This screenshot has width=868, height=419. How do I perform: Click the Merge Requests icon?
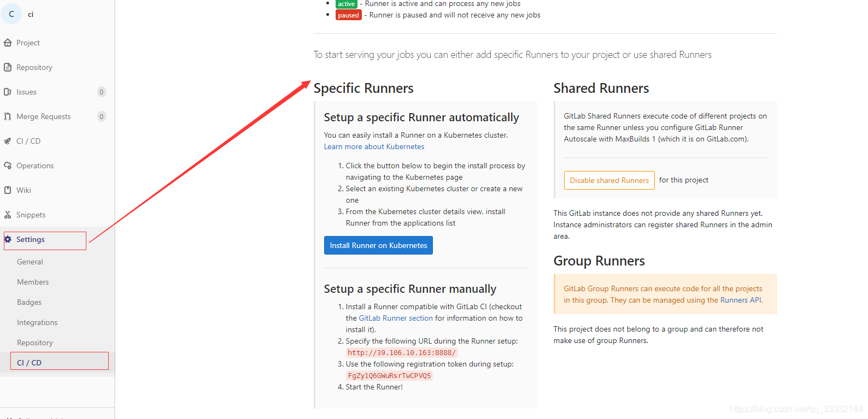(8, 116)
